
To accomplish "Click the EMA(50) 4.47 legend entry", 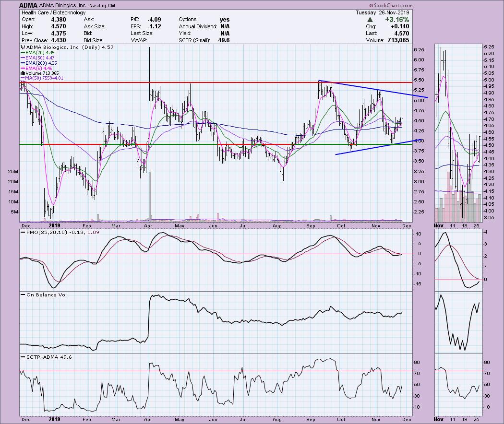I will [37, 58].
